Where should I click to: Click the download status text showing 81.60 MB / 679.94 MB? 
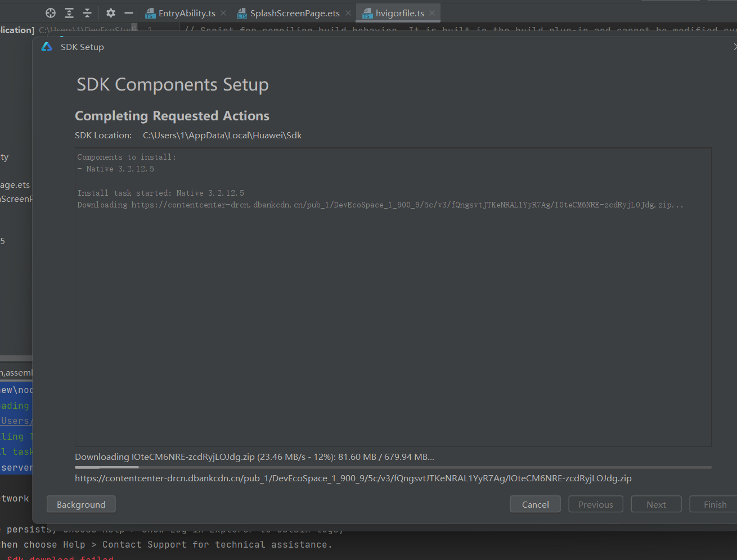(x=254, y=457)
